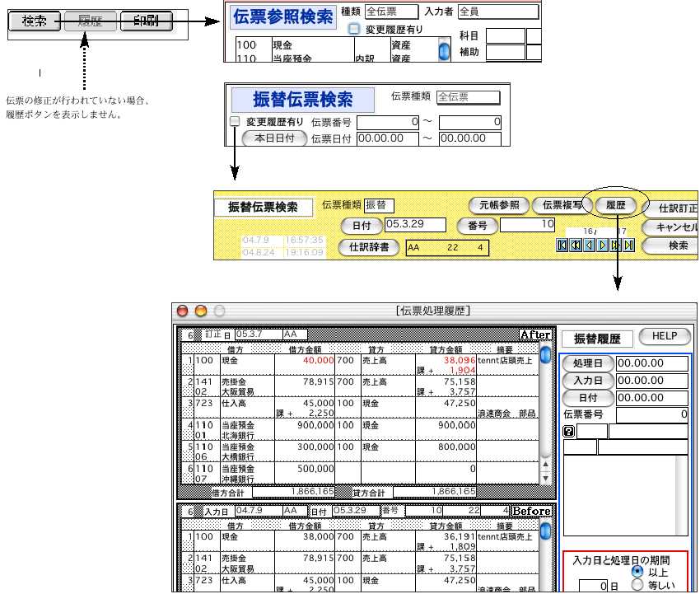Select the 以上 radio button
The width and height of the screenshot is (700, 594).
click(636, 572)
